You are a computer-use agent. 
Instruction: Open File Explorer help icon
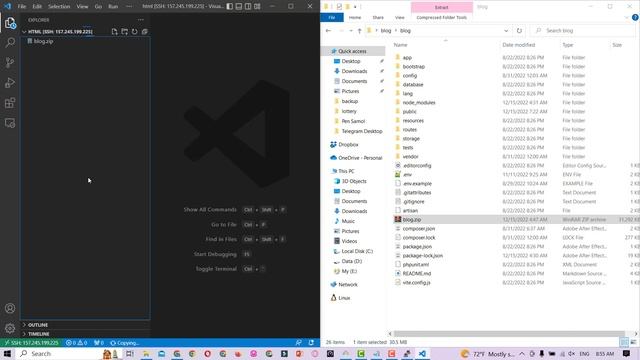(635, 18)
